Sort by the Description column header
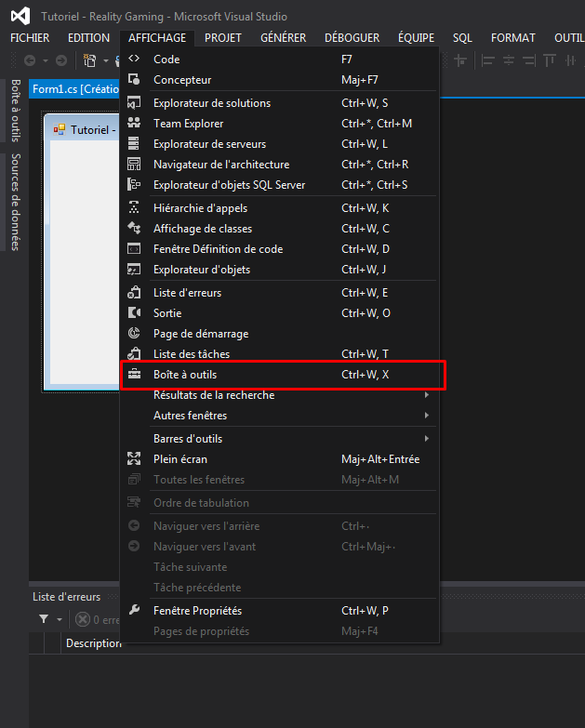Screen dimensions: 585x728 [x=93, y=643]
